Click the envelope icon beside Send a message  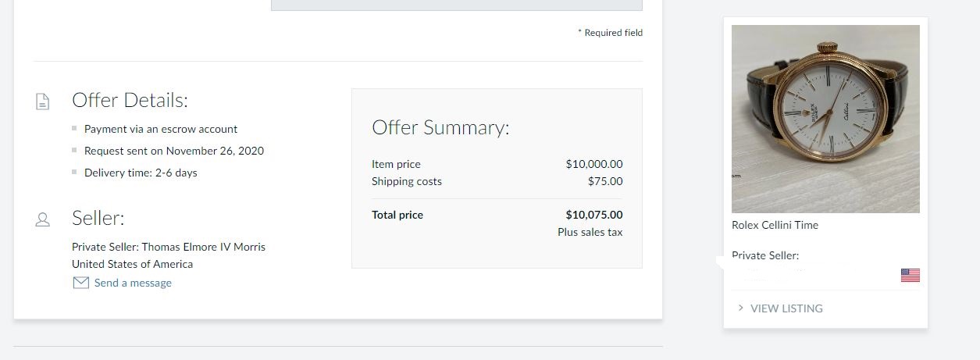[x=80, y=283]
